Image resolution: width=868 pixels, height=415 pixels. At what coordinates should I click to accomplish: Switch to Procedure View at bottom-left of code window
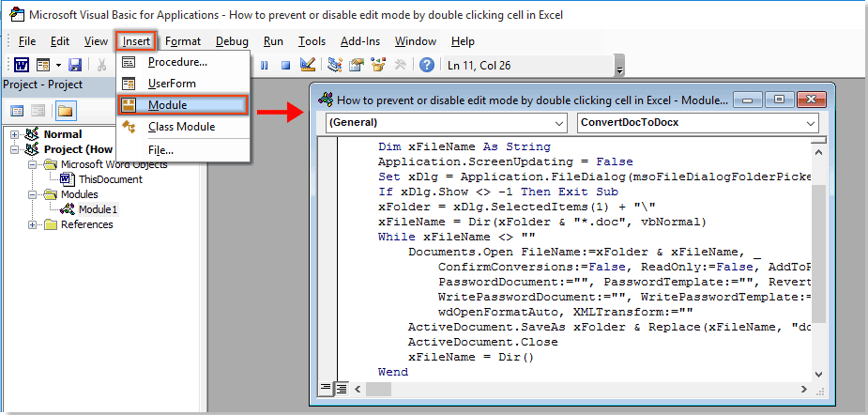pos(327,387)
